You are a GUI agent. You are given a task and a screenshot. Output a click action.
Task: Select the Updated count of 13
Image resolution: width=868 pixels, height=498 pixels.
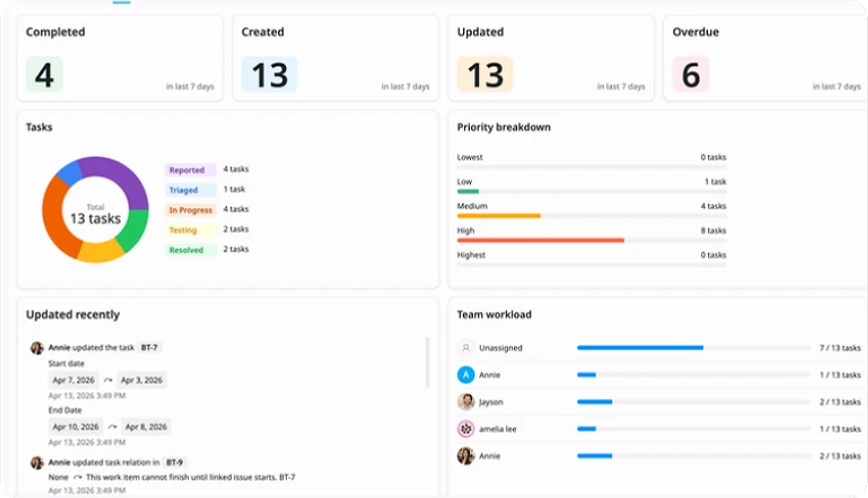tap(485, 75)
